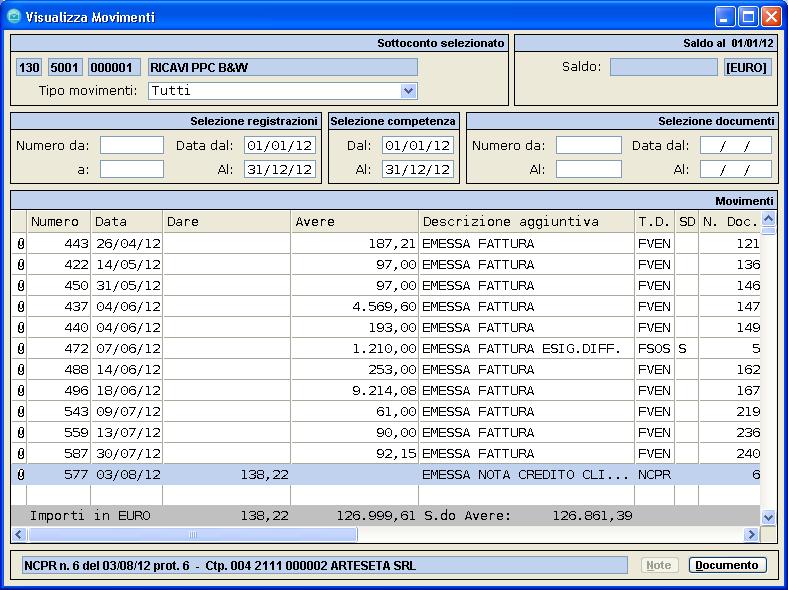Select the FSOS document type cell

pos(654,349)
